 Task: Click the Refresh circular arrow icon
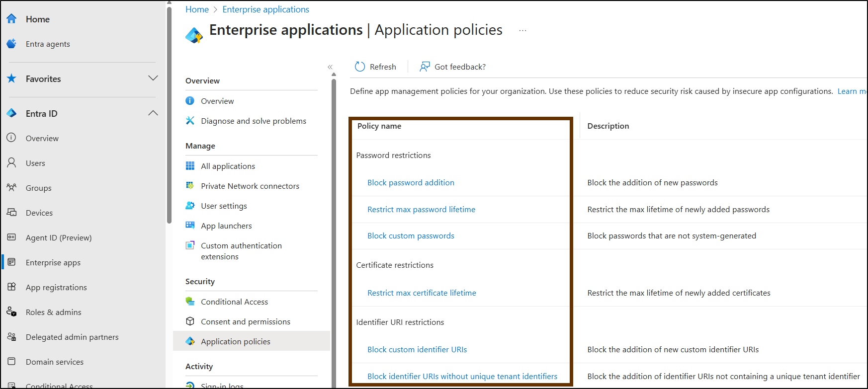(360, 67)
